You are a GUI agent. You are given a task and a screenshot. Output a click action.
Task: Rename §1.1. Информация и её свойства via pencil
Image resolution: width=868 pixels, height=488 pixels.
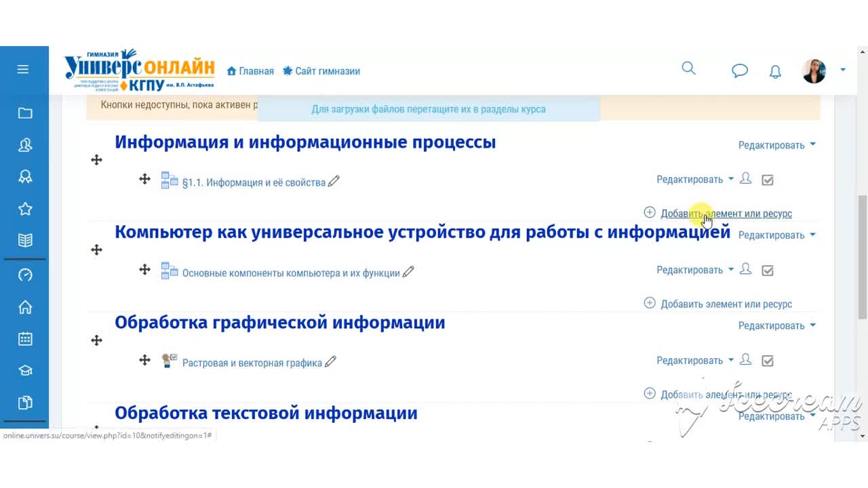334,181
